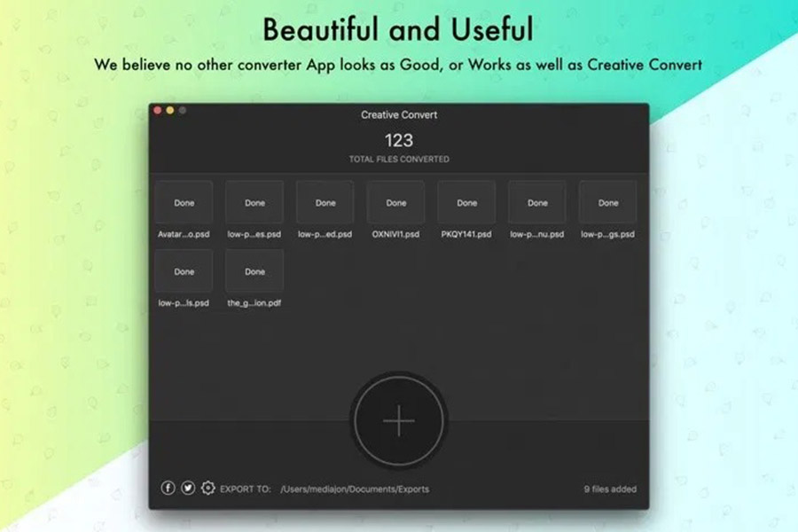Screen dimensions: 798x532
Task: Open settings via the gear icon
Action: 208,489
